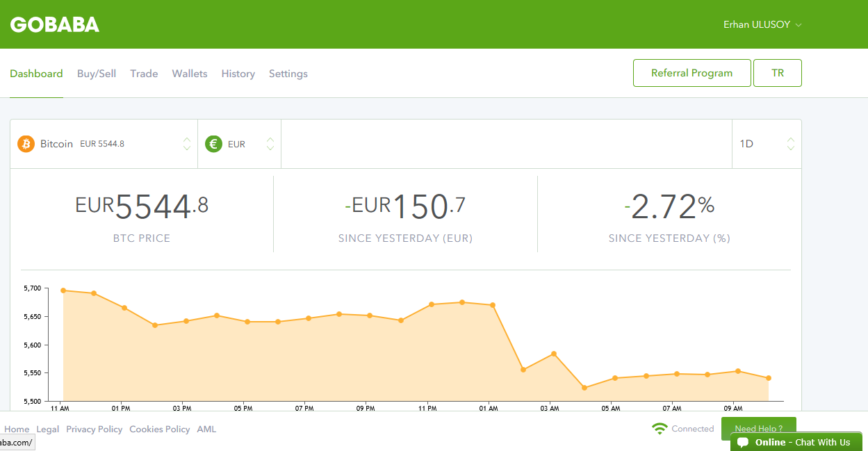
Task: Click the Referral Program button
Action: pyautogui.click(x=691, y=73)
